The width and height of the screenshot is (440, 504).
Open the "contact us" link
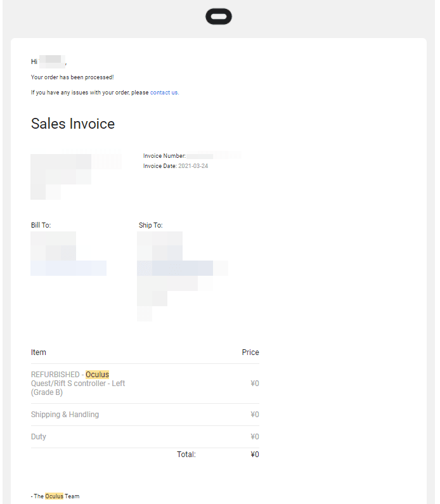click(164, 93)
